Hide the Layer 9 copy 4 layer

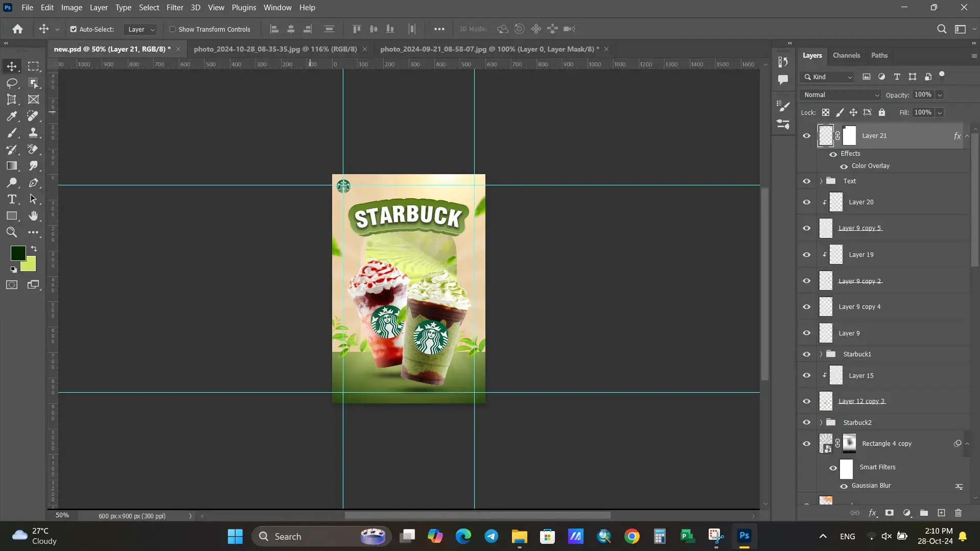click(807, 306)
